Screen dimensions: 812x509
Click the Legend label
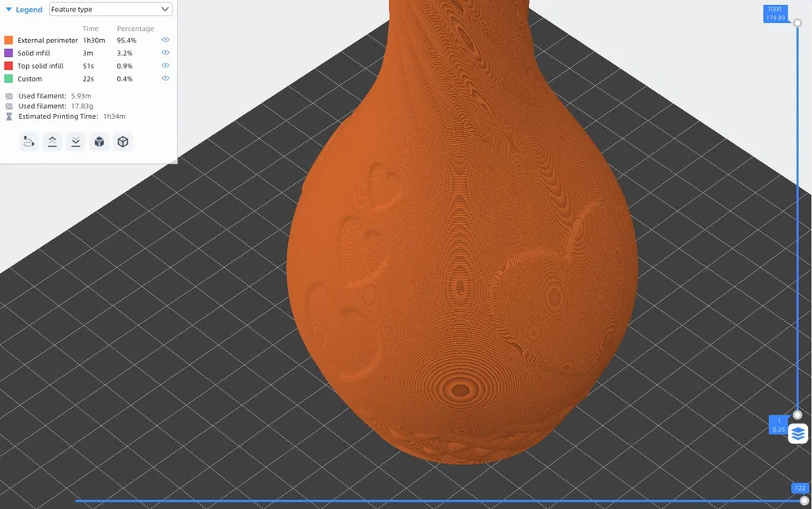coord(29,10)
